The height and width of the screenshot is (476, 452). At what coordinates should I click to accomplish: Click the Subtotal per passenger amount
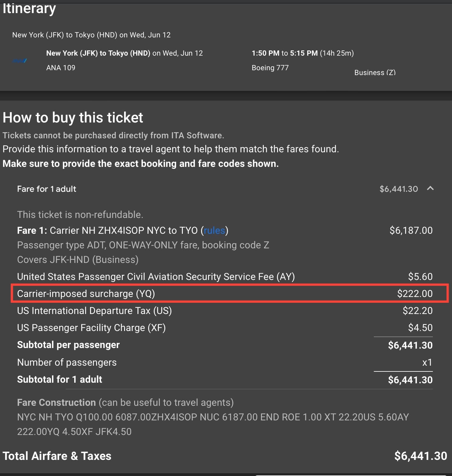(x=410, y=345)
